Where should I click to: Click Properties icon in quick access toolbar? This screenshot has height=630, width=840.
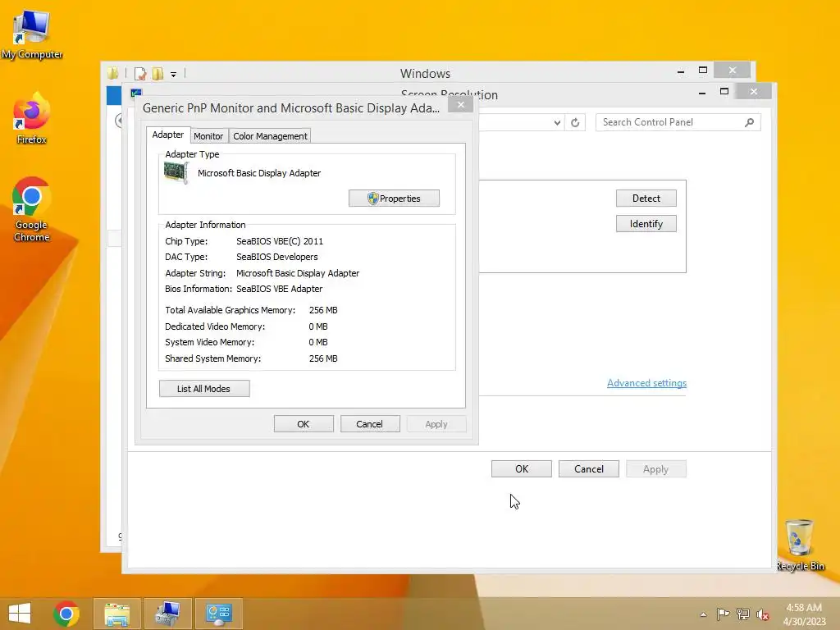(x=140, y=73)
